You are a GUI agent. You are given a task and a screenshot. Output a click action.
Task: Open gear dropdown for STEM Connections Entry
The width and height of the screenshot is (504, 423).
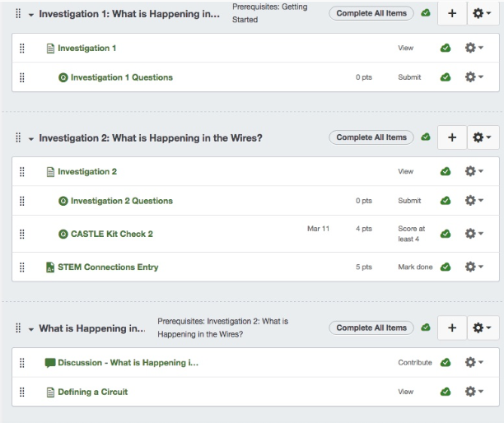pyautogui.click(x=474, y=267)
